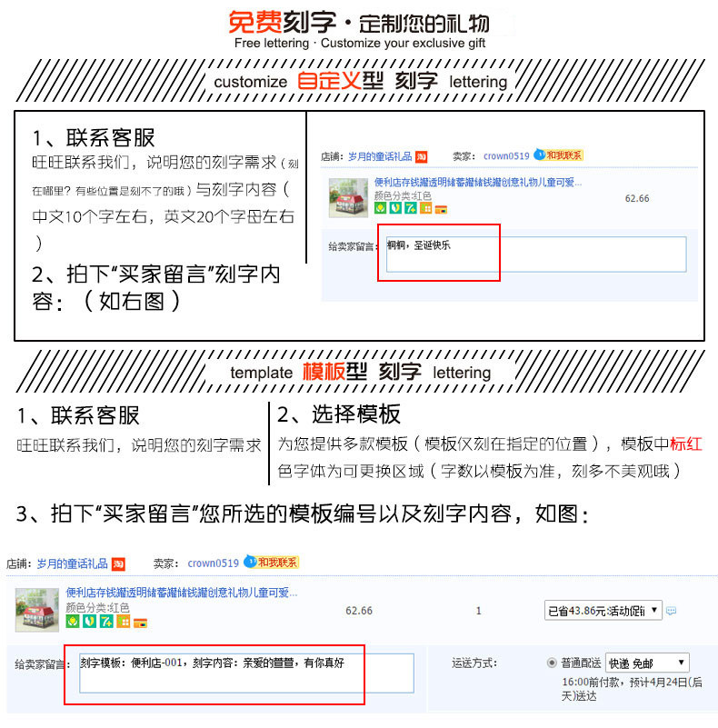Image resolution: width=718 pixels, height=728 pixels.
Task: Click the orange grid badge in customize section order
Action: 425,208
